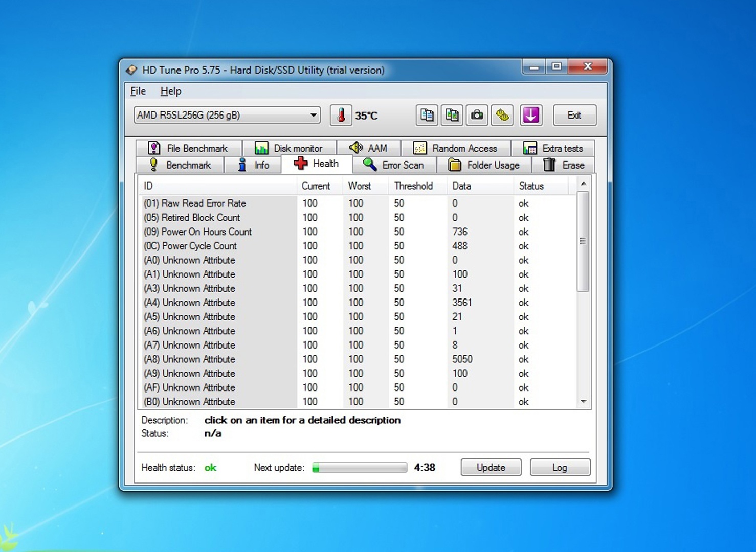Click the purple down-arrow minimize-to-tray icon
Viewport: 756px width, 552px height.
(x=531, y=115)
